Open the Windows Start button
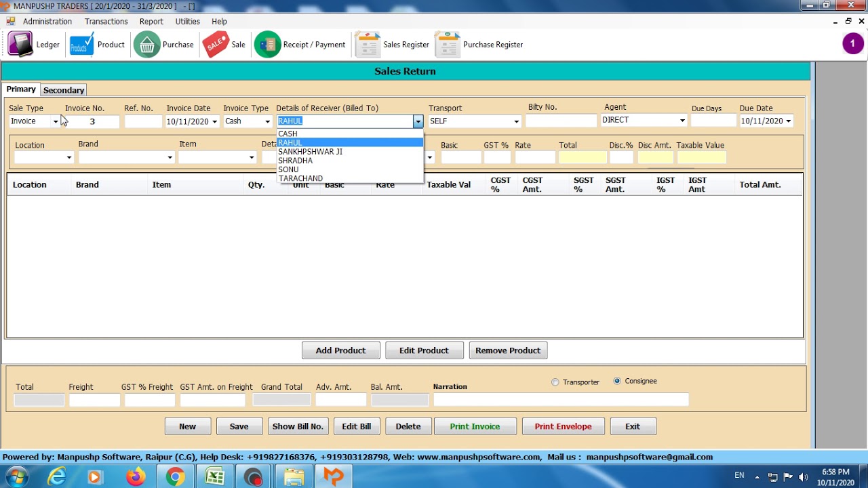Image resolution: width=868 pixels, height=488 pixels. pos(17,477)
